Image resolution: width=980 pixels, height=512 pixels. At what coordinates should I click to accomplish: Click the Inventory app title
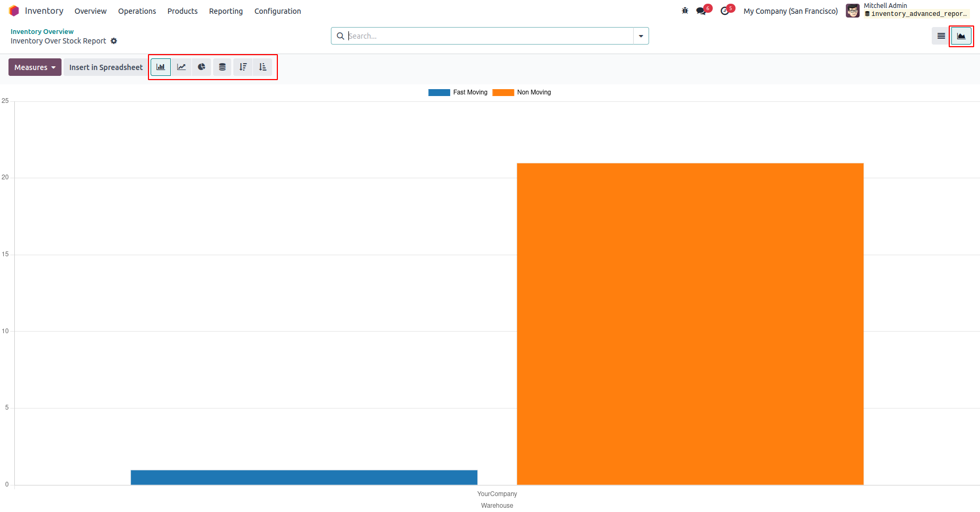coord(44,11)
